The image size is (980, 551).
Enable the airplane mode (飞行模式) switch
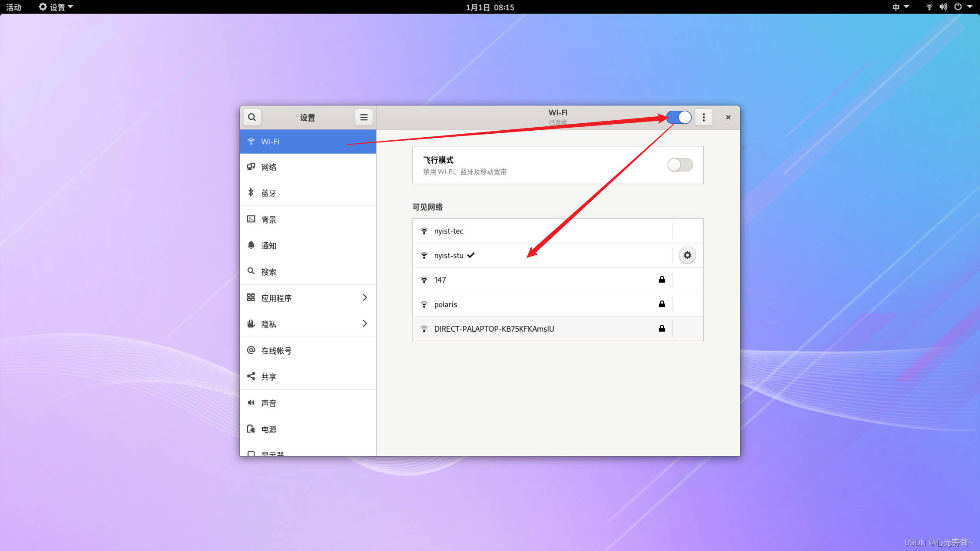coord(680,165)
